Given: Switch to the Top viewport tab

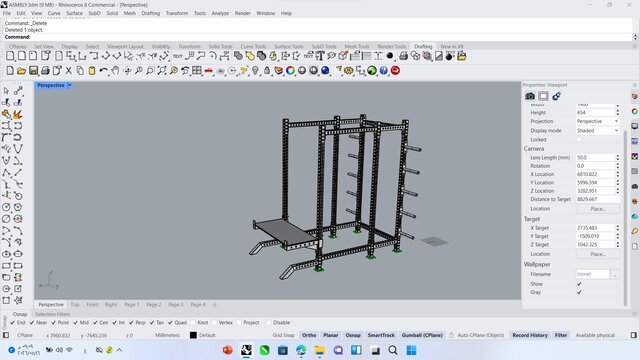Looking at the screenshot, I should pyautogui.click(x=75, y=304).
